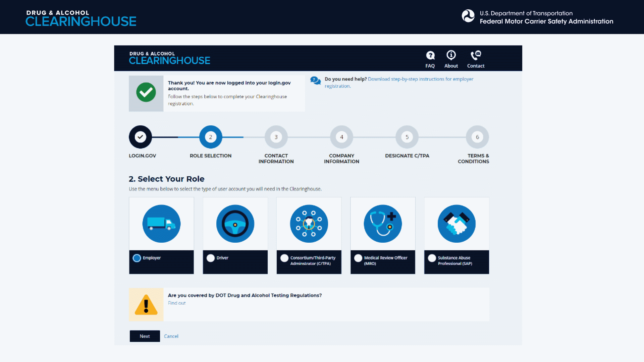Image resolution: width=644 pixels, height=362 pixels.
Task: Select the Employer radio button
Action: pyautogui.click(x=137, y=258)
